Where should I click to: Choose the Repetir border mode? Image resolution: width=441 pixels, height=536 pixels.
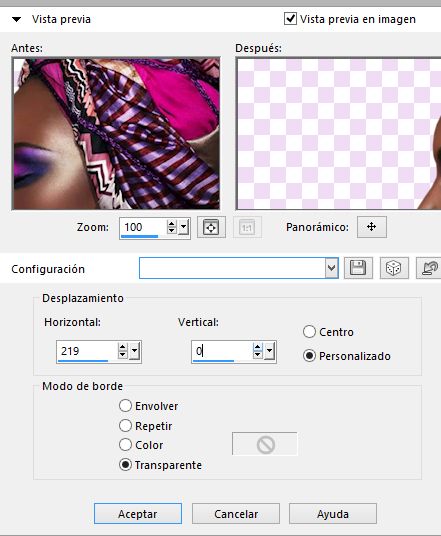tap(125, 426)
